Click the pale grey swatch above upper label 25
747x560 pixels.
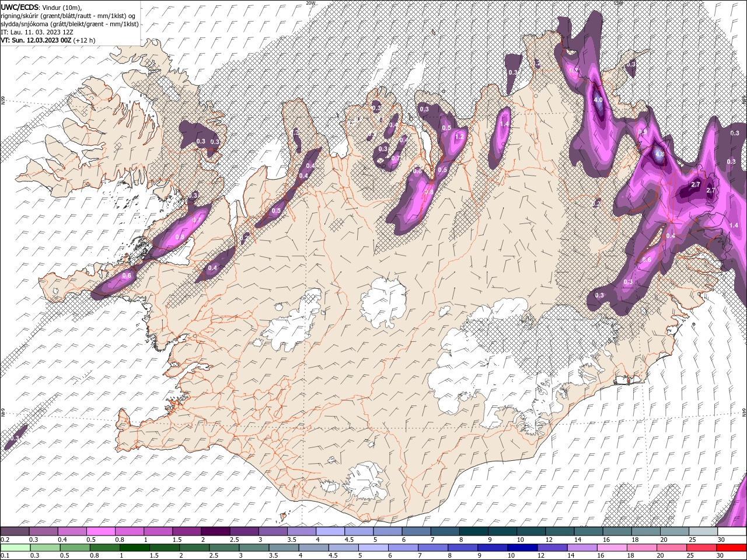[x=703, y=531]
